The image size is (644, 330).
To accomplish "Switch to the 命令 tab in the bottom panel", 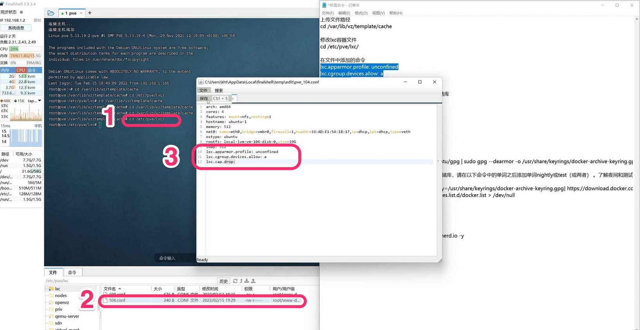I will pyautogui.click(x=72, y=272).
